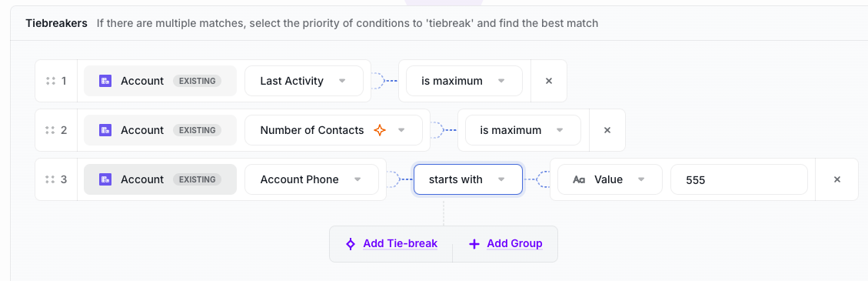The height and width of the screenshot is (281, 868).
Task: Open the Value type dropdown
Action: pyautogui.click(x=610, y=179)
